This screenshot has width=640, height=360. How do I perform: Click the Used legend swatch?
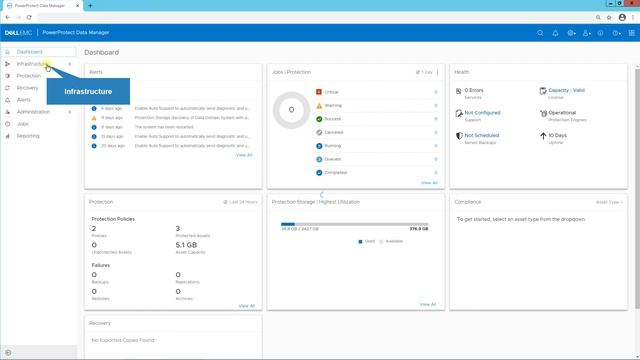point(360,242)
